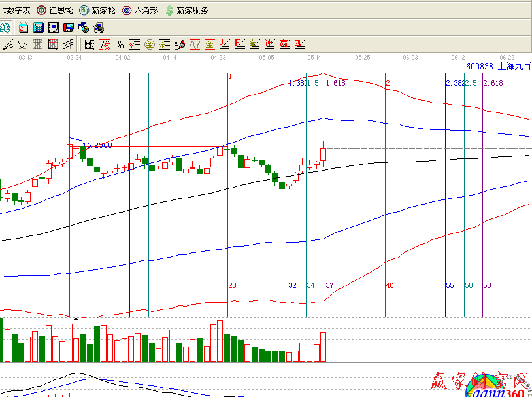Click the red floppy disk save icon
This screenshot has width=532, height=397.
point(68,27)
